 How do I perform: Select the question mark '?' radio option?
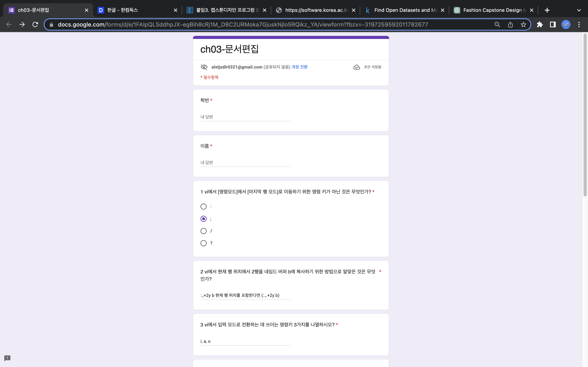coord(204,243)
